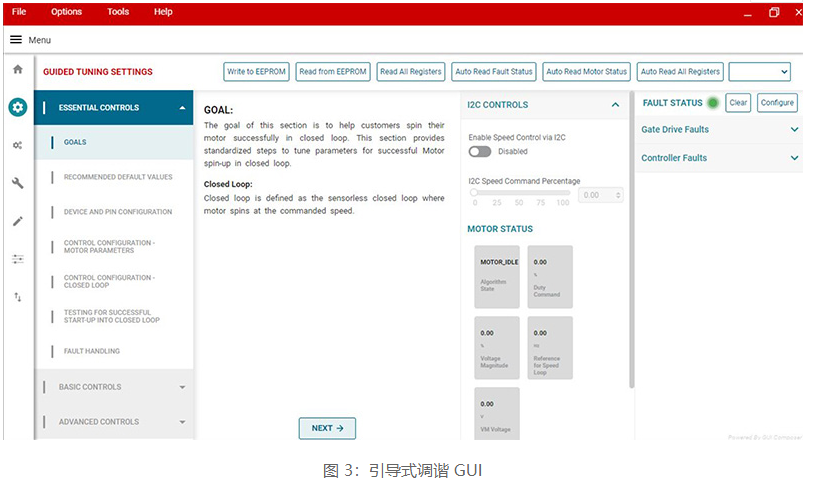816x482 pixels.
Task: Select Recommended Default Values in the list
Action: tap(118, 177)
